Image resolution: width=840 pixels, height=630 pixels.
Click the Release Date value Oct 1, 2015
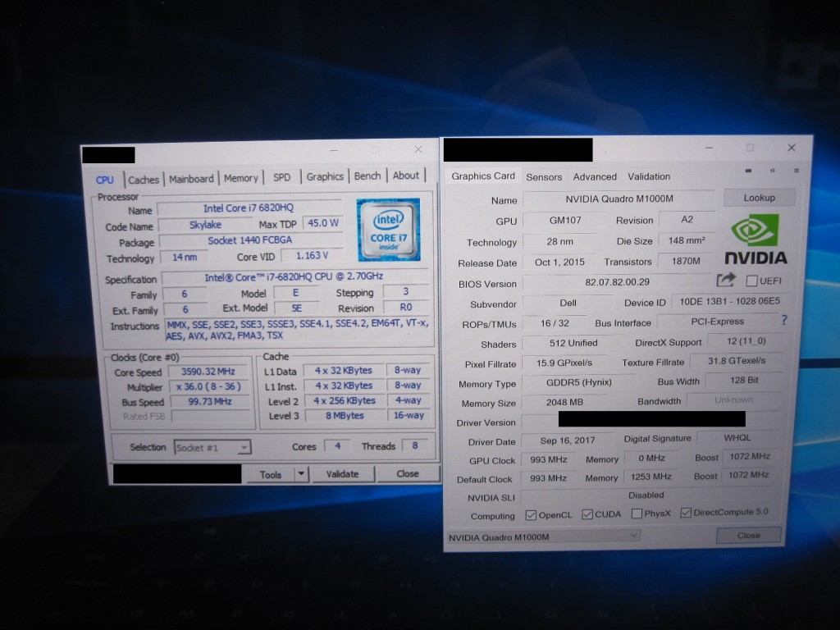(559, 262)
